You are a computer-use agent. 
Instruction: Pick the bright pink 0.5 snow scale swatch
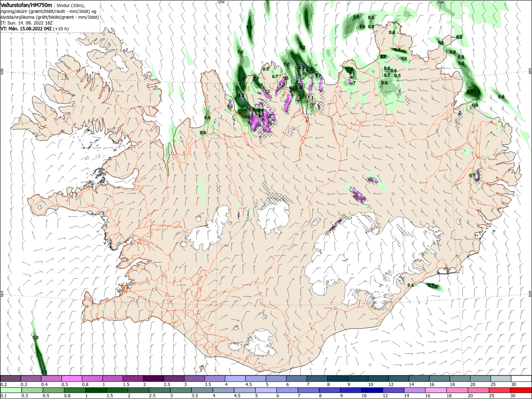(x=71, y=379)
